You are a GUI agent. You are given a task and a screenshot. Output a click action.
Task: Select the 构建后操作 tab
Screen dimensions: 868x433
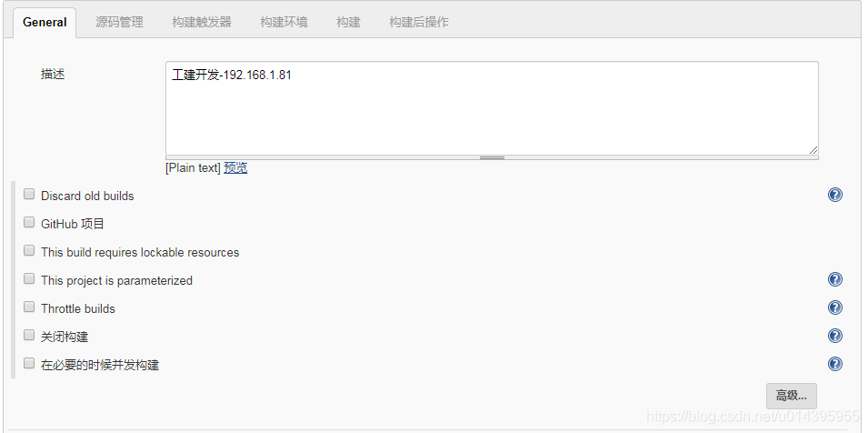418,22
